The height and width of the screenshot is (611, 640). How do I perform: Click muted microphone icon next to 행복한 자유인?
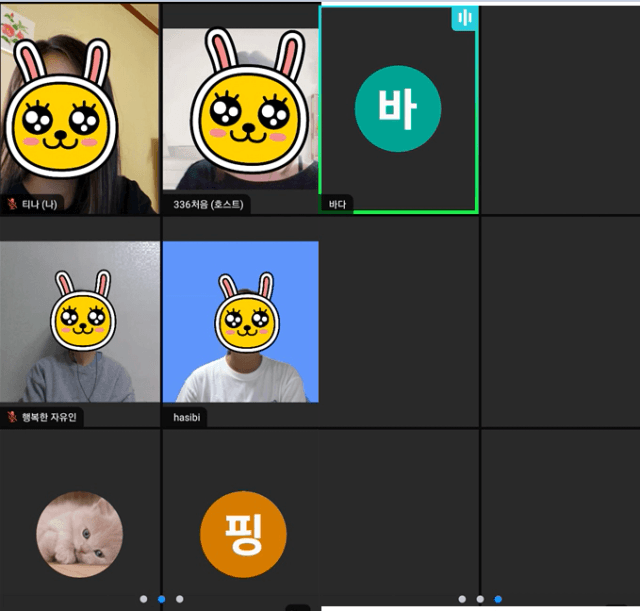point(12,417)
